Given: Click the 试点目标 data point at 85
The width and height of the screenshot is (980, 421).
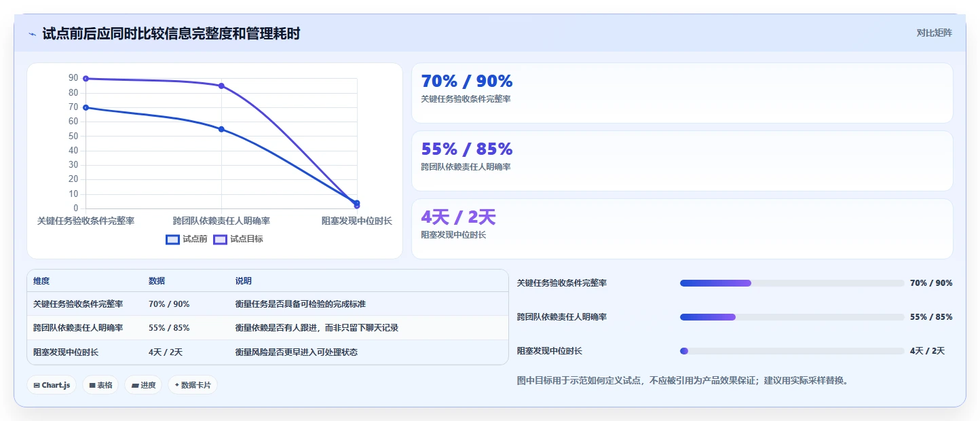Looking at the screenshot, I should [x=221, y=86].
